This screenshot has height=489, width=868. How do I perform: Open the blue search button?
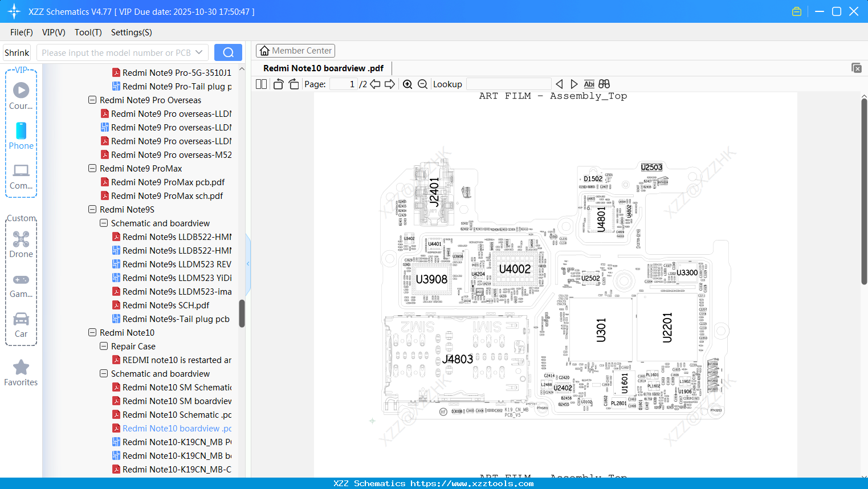click(227, 52)
